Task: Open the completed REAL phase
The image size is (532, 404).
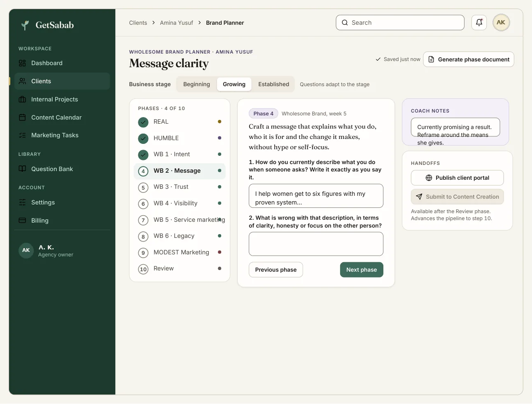Action: click(180, 122)
